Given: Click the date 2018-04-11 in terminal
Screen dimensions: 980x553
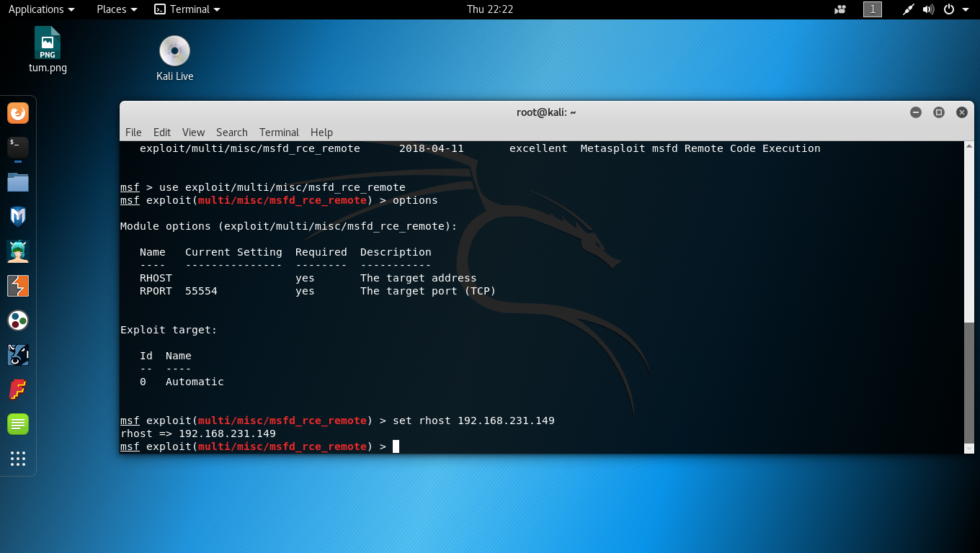Looking at the screenshot, I should click(432, 148).
